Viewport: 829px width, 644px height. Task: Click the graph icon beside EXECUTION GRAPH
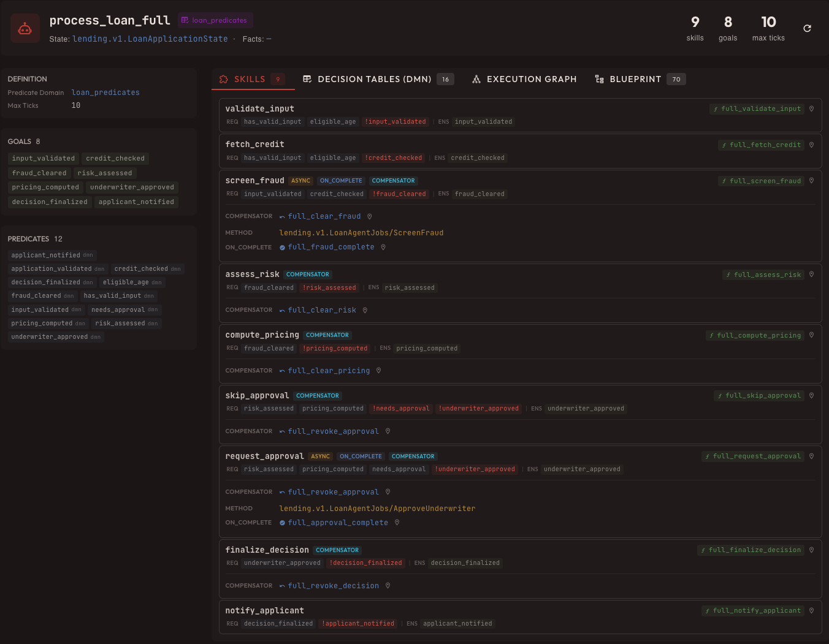pyautogui.click(x=476, y=79)
